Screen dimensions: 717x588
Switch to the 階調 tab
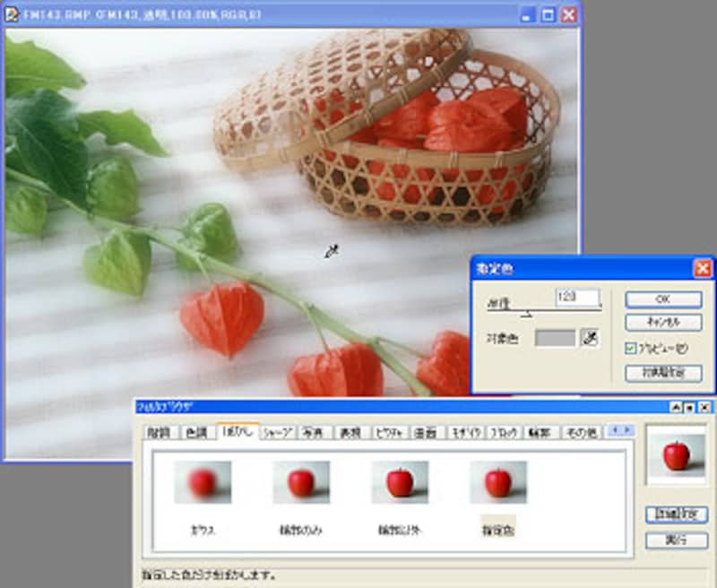[x=160, y=432]
